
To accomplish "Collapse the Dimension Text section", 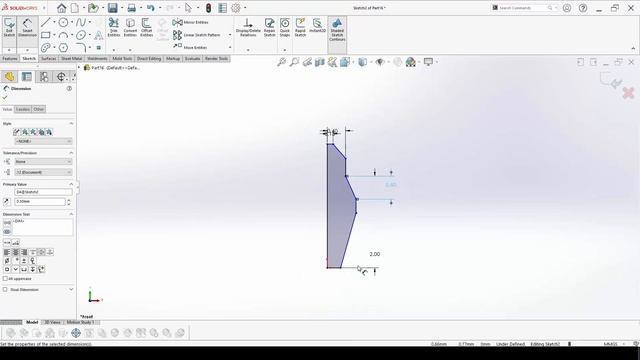I will pos(71,214).
